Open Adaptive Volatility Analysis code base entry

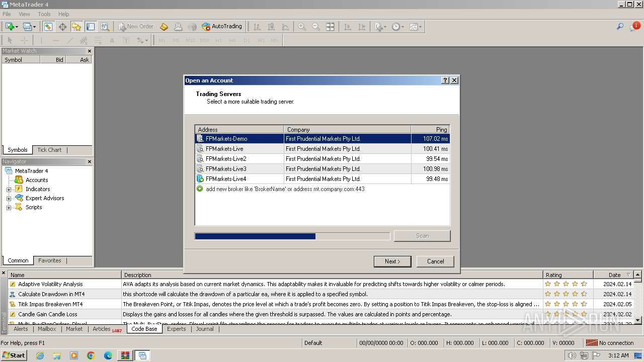(50, 284)
